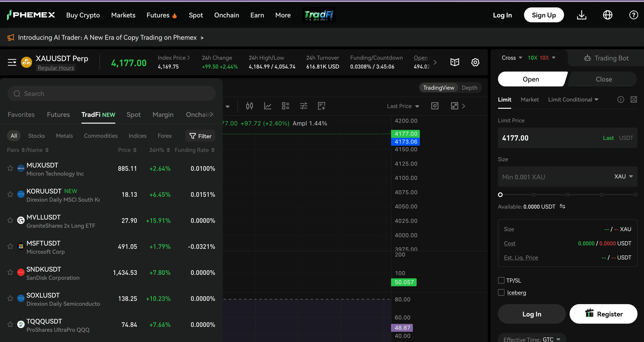Click the Phemex logo
The width and height of the screenshot is (644, 342).
[x=31, y=15]
